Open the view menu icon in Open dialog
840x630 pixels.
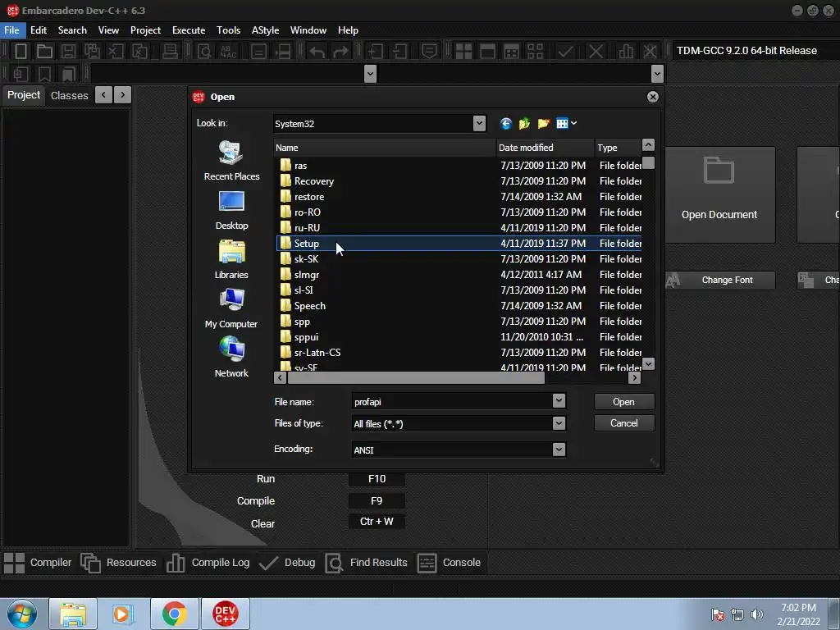(x=566, y=124)
